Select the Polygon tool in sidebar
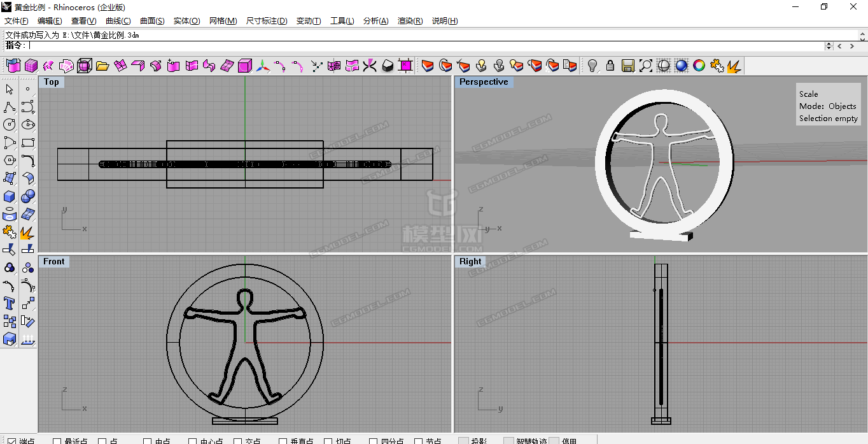868x444 pixels. tap(10, 161)
